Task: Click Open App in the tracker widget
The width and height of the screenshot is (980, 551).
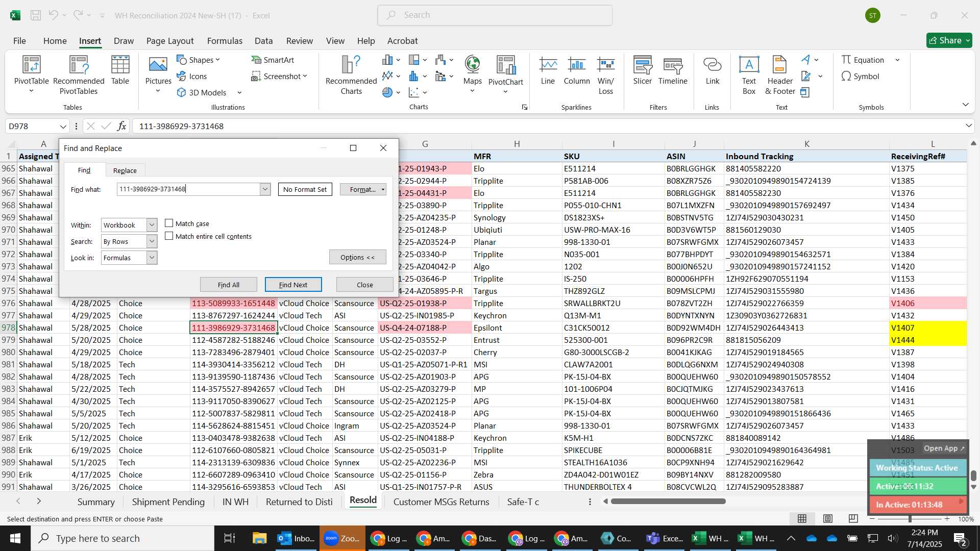Action: pyautogui.click(x=944, y=448)
